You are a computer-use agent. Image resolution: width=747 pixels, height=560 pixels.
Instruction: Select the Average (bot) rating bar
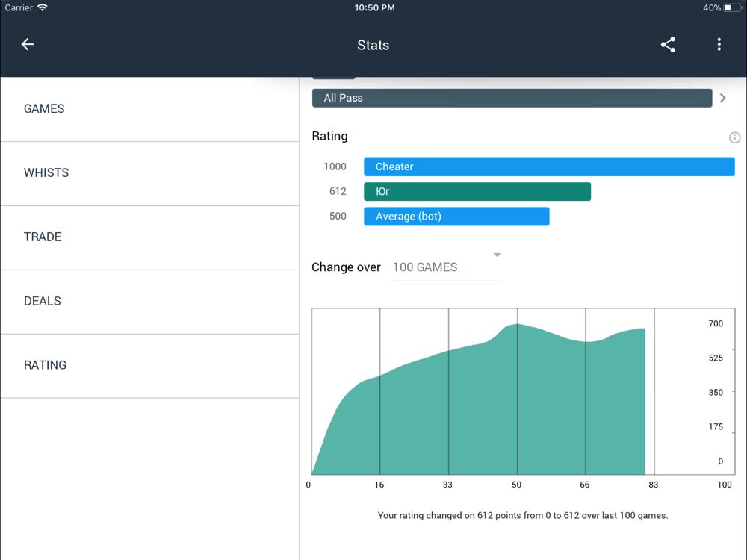tap(456, 217)
